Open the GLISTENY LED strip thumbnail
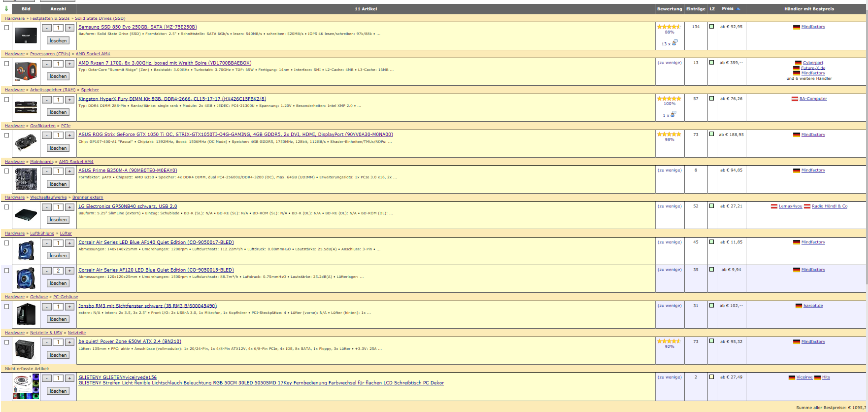 click(x=26, y=386)
